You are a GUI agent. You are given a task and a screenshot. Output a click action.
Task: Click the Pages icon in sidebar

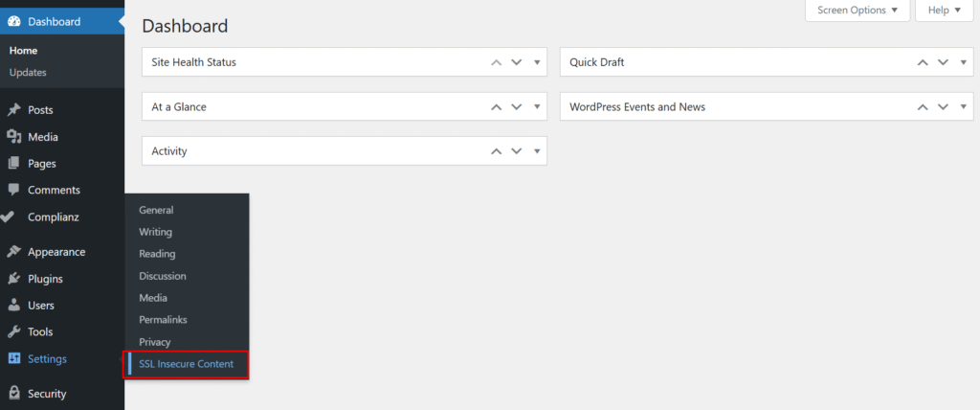13,164
